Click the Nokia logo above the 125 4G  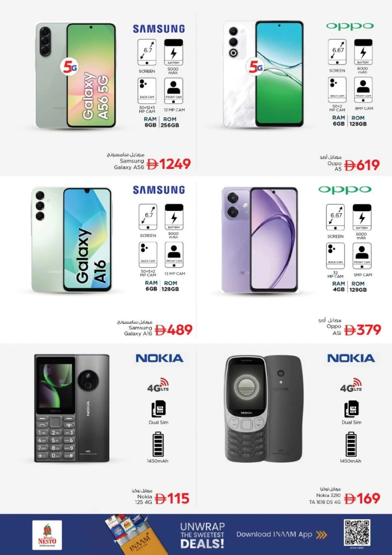coord(159,358)
